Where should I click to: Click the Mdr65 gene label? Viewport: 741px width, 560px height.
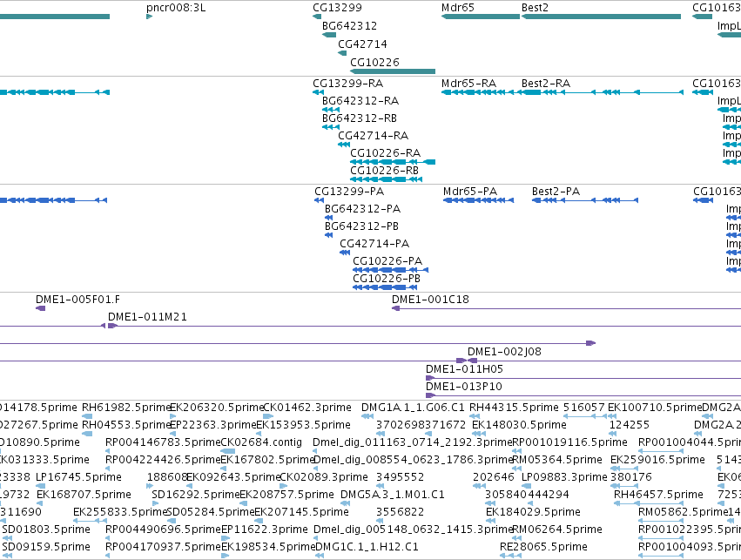[x=457, y=8]
